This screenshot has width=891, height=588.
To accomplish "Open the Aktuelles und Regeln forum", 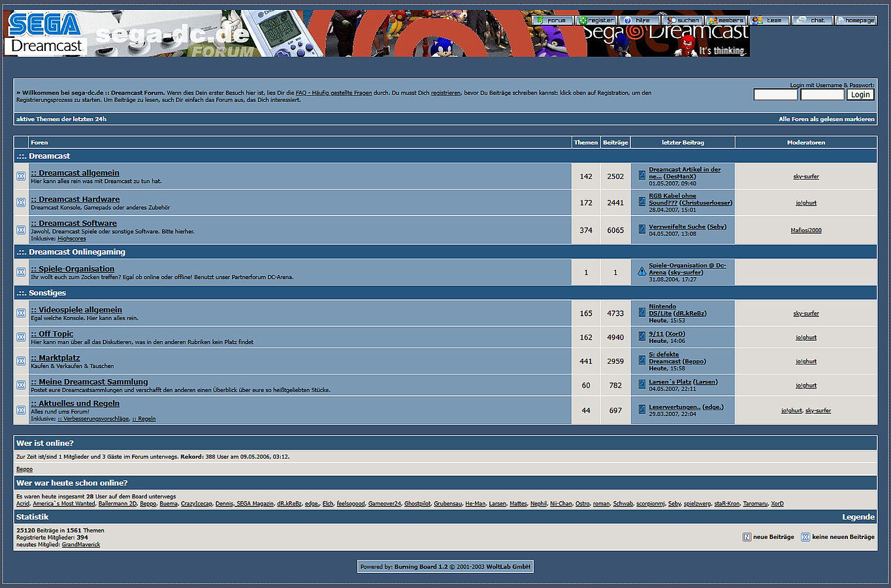I will tap(75, 403).
